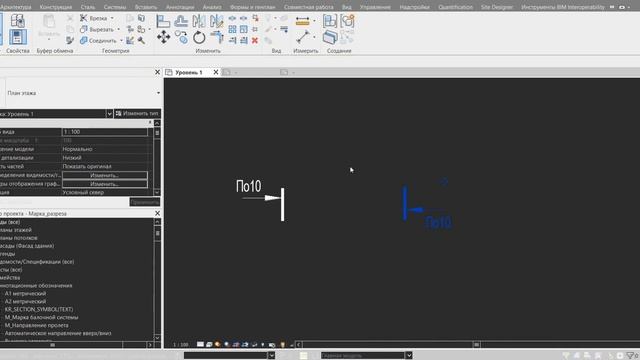Click Linework tool in Вид panel
640x360 pixels.
[x=284, y=29]
